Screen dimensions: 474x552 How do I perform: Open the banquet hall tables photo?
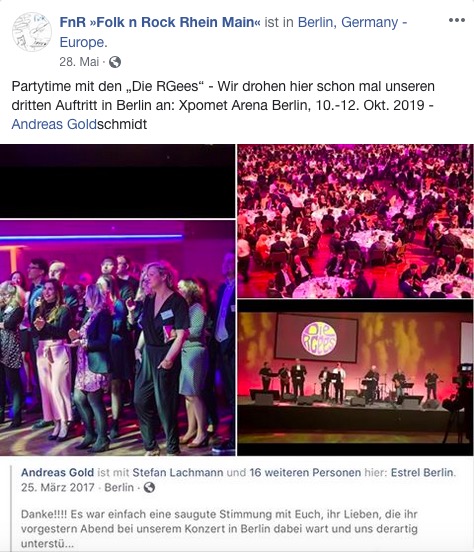[x=355, y=221]
